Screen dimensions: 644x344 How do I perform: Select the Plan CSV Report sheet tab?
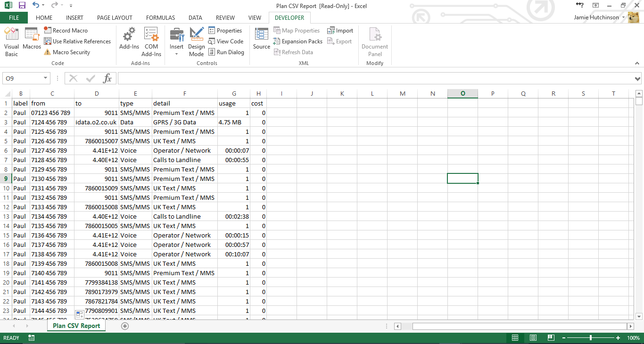[x=76, y=326]
